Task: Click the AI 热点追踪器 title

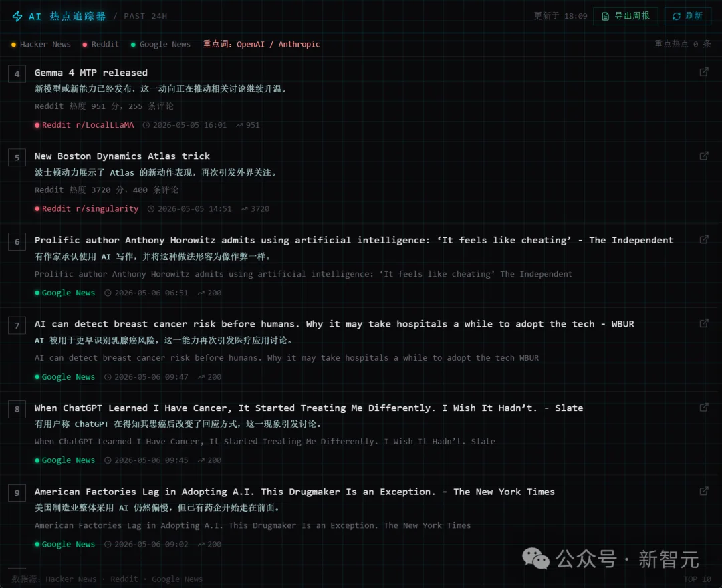Action: (68, 16)
